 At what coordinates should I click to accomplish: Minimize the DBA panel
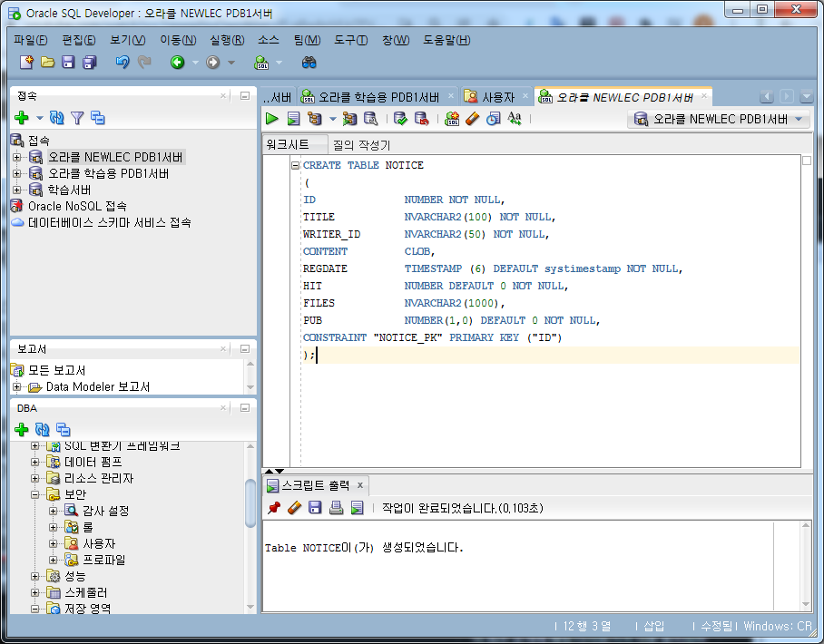click(244, 407)
